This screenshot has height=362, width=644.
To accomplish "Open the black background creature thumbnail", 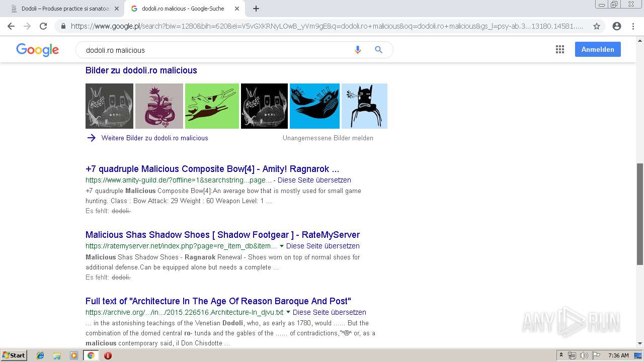I will click(264, 106).
